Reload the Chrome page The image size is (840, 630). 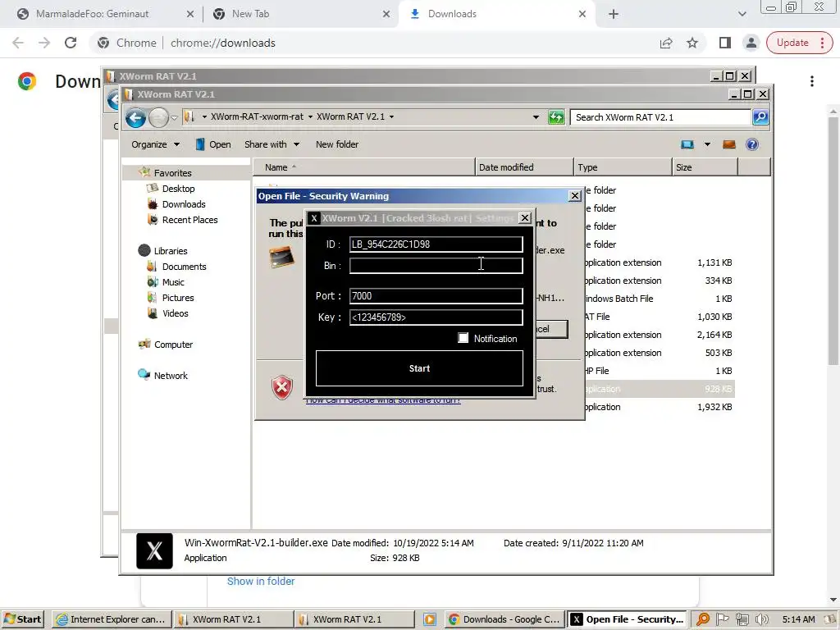click(71, 43)
